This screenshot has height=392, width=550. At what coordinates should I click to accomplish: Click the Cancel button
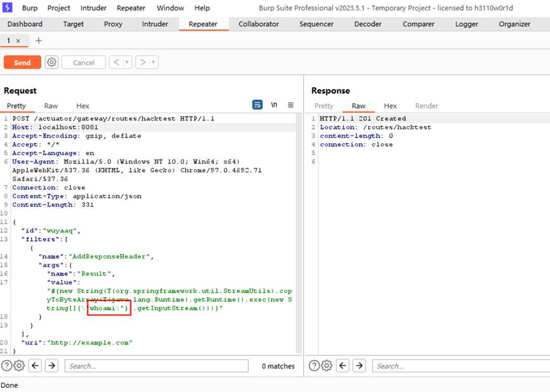click(x=84, y=62)
